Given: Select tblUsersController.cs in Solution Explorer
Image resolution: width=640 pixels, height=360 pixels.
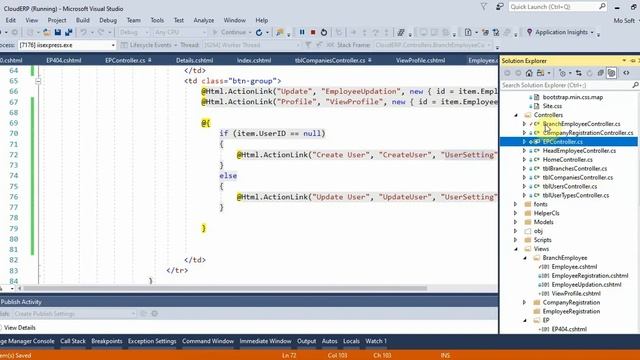Looking at the screenshot, I should [x=570, y=187].
